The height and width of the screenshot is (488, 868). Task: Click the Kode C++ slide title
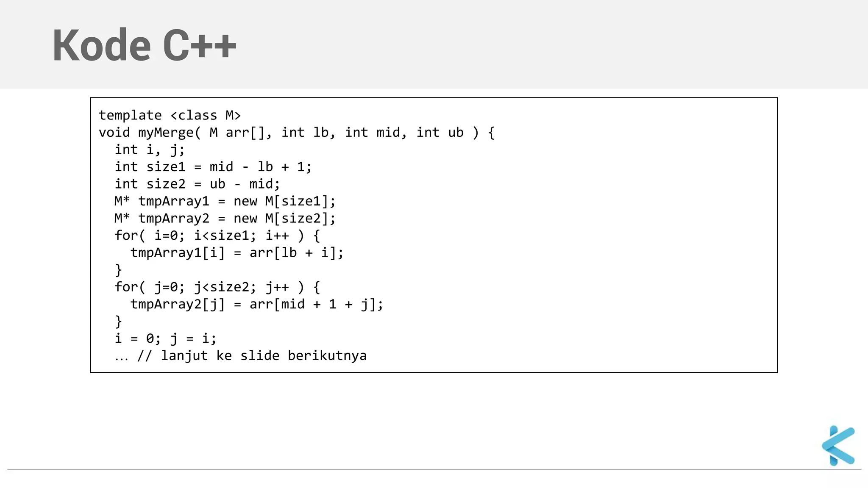coord(144,45)
